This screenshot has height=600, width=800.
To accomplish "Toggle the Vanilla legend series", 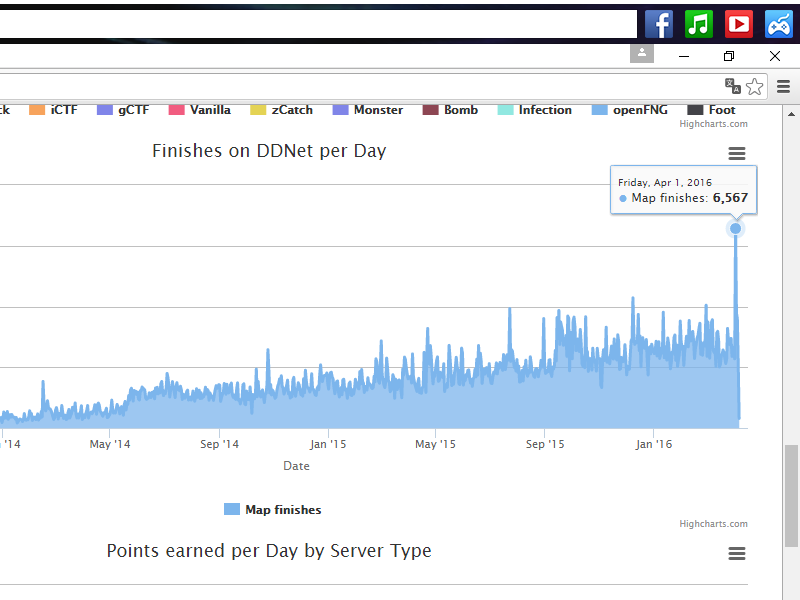I will (x=209, y=110).
